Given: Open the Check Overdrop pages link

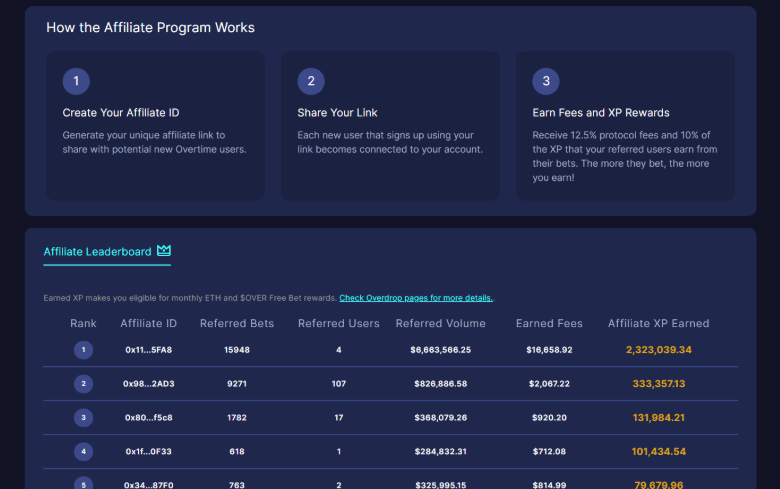Looking at the screenshot, I should pyautogui.click(x=416, y=298).
